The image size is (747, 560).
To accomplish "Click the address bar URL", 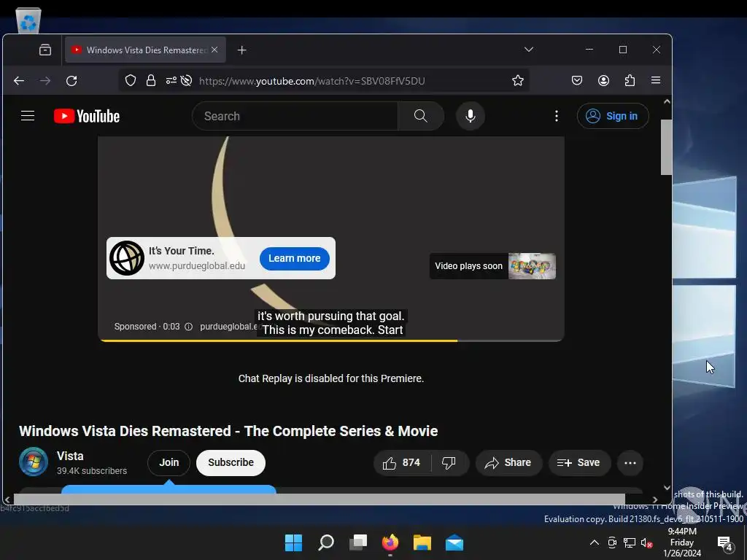I will point(311,81).
